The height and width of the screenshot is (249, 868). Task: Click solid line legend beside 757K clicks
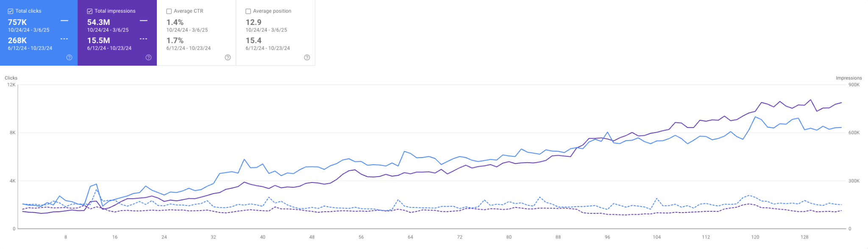click(x=64, y=20)
